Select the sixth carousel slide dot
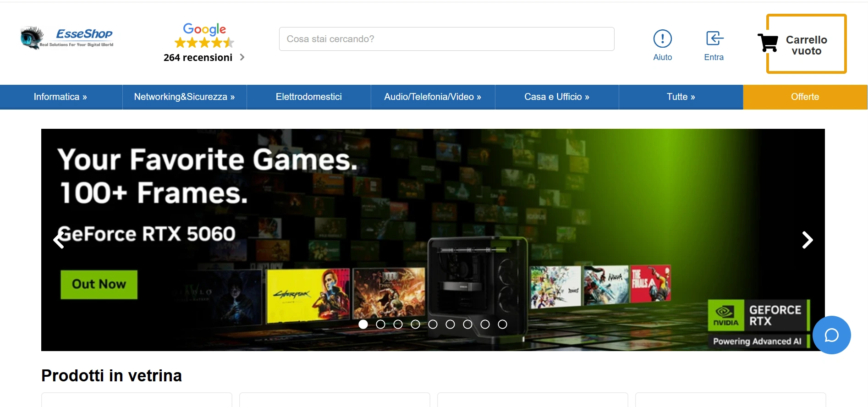 (x=450, y=324)
